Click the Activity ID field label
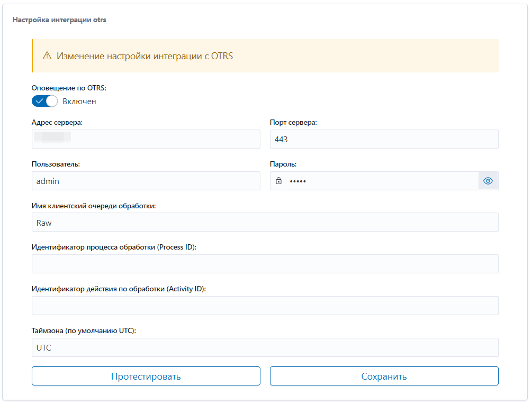The width and height of the screenshot is (532, 405). click(x=119, y=289)
